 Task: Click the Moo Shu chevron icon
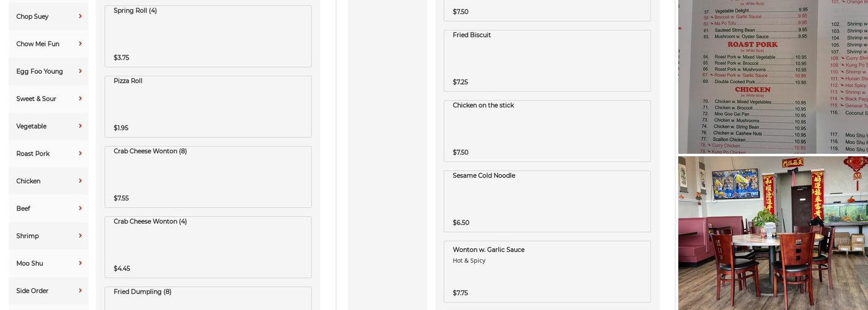point(80,263)
